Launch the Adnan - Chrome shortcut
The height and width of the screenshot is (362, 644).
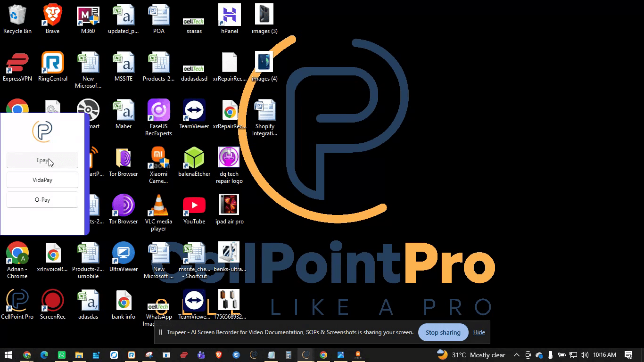point(17,261)
